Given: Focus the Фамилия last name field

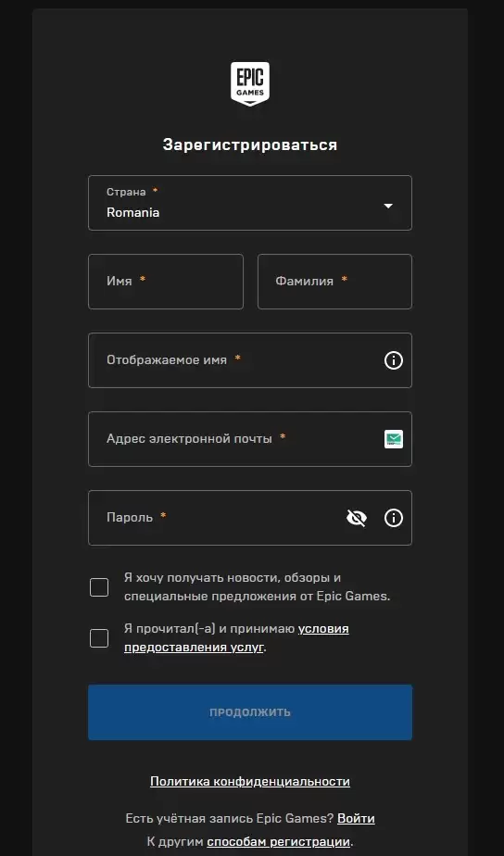Looking at the screenshot, I should coord(334,281).
